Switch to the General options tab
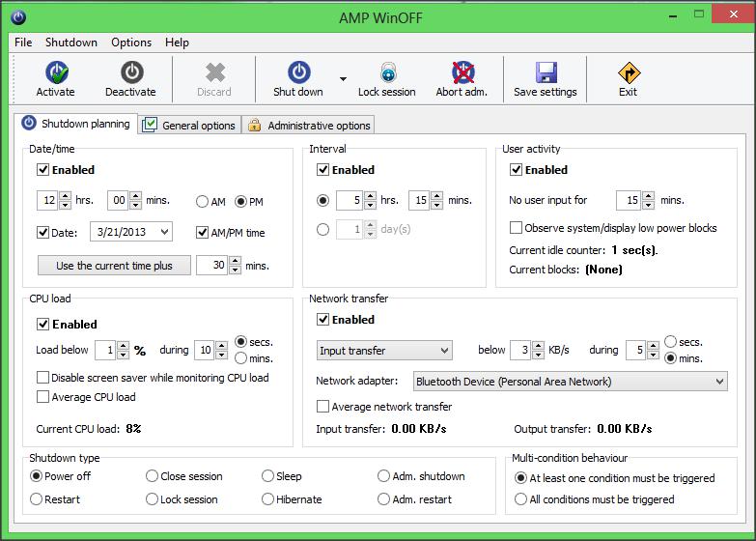Screen dimensions: 756x541 pyautogui.click(x=189, y=125)
